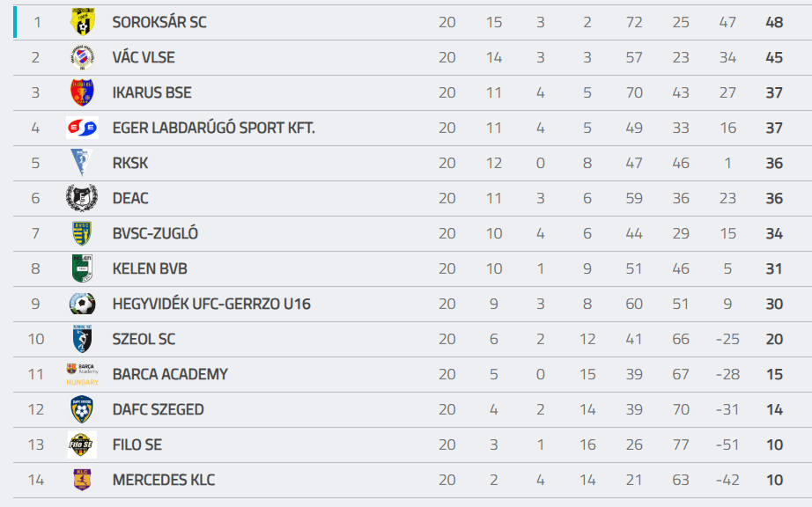Open the SOROKSÁR SC team link

click(x=159, y=22)
